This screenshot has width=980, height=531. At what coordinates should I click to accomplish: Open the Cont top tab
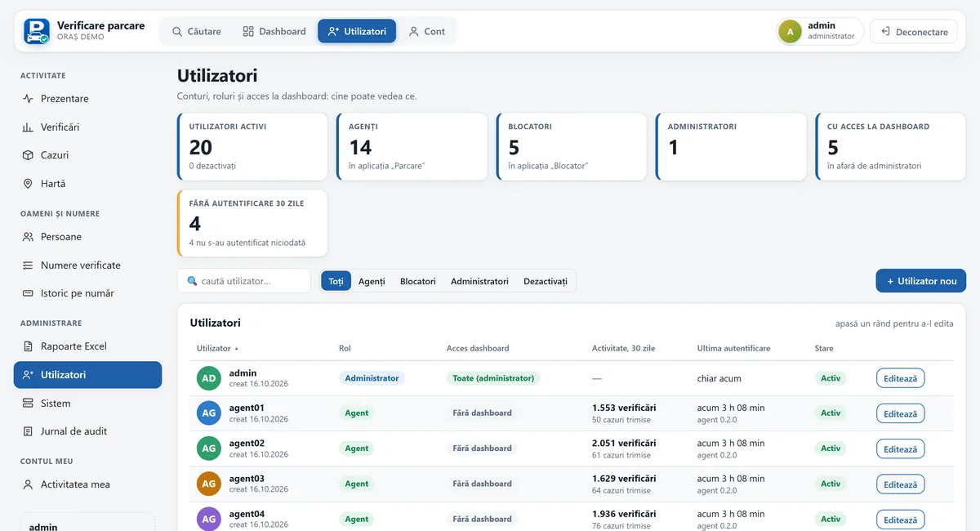tap(426, 31)
